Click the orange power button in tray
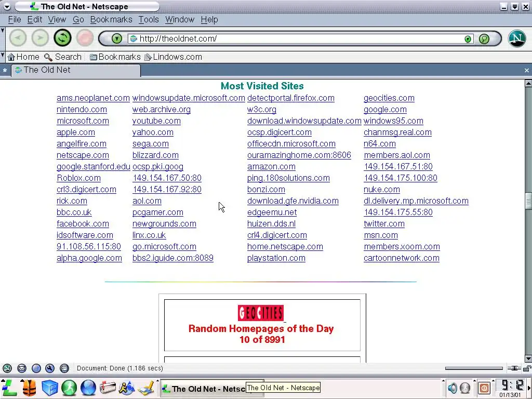This screenshot has height=399, width=532. coord(484,388)
